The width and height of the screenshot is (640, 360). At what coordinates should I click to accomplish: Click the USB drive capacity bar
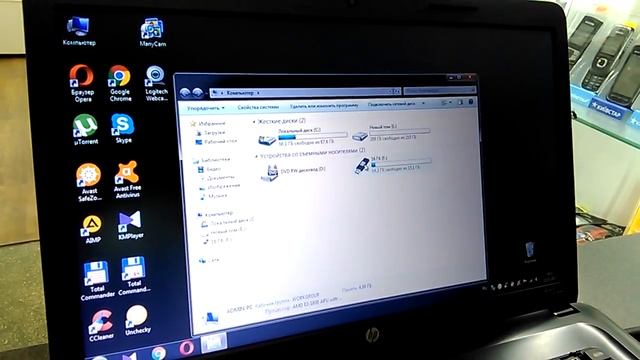[401, 163]
